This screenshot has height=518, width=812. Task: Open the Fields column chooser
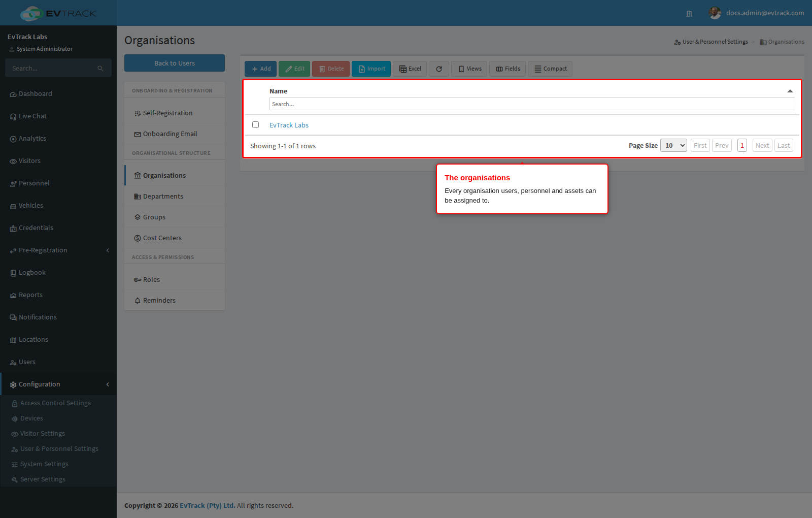pyautogui.click(x=507, y=69)
